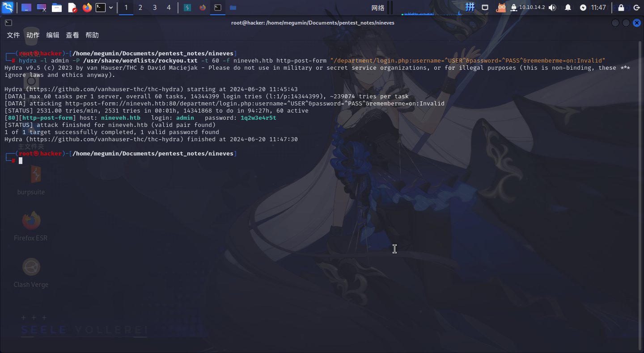Open the file manager launcher in panel
Image resolution: width=644 pixels, height=353 pixels.
[x=57, y=8]
